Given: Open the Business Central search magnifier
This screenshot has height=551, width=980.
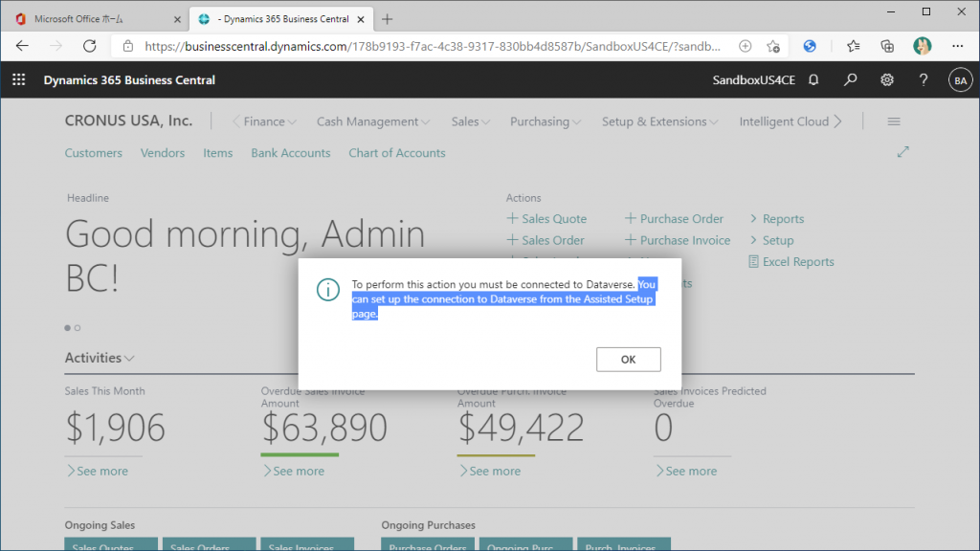Looking at the screenshot, I should (850, 80).
